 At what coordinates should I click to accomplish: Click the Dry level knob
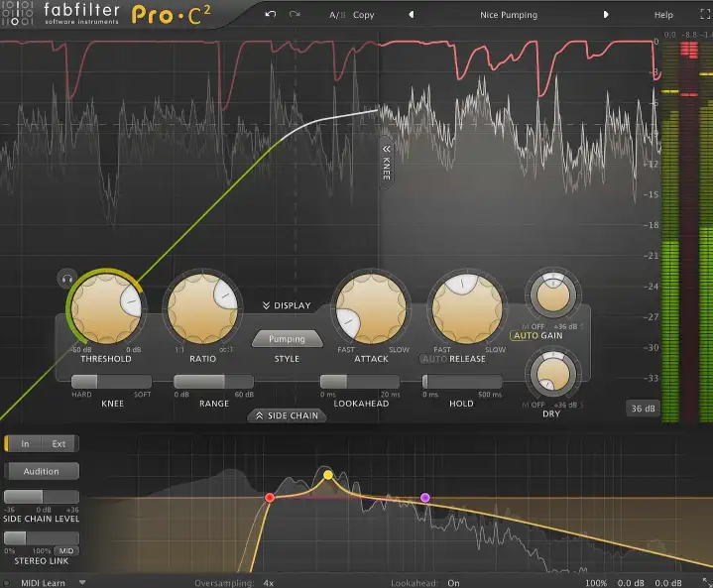coord(553,374)
